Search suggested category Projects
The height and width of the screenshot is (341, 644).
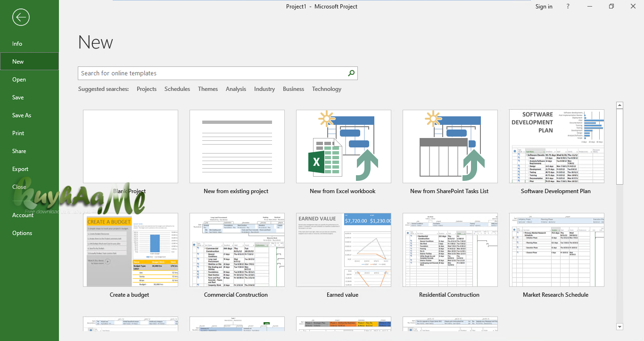pyautogui.click(x=147, y=89)
